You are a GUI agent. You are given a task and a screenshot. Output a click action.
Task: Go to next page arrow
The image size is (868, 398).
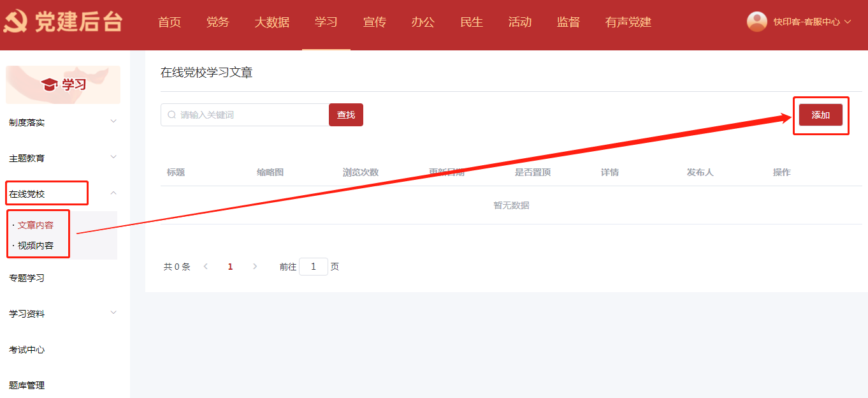[x=255, y=267]
